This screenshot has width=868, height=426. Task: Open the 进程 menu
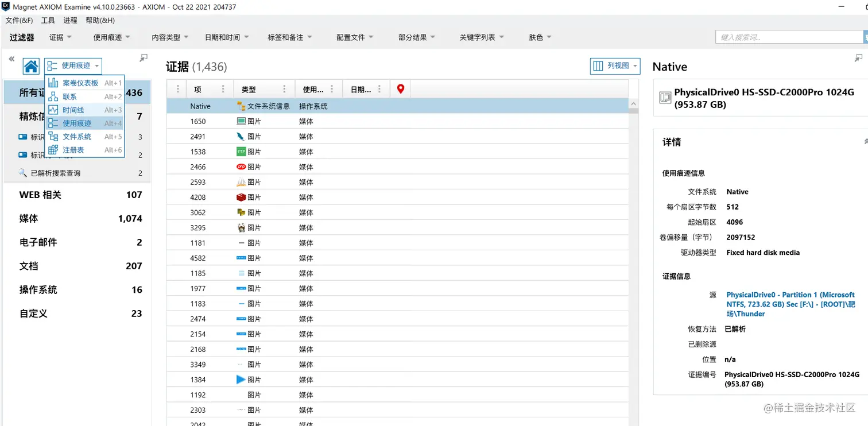[70, 20]
